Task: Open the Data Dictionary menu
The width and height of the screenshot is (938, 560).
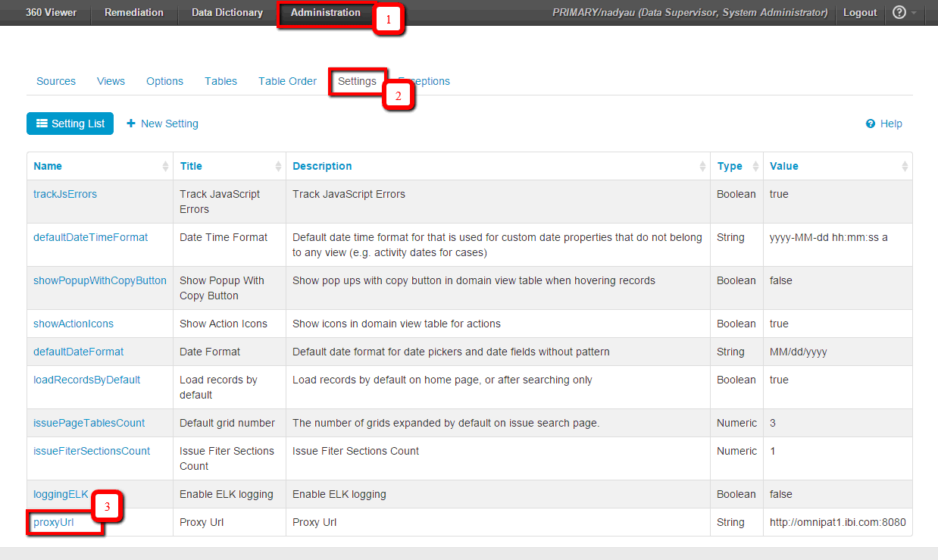Action: [x=227, y=13]
